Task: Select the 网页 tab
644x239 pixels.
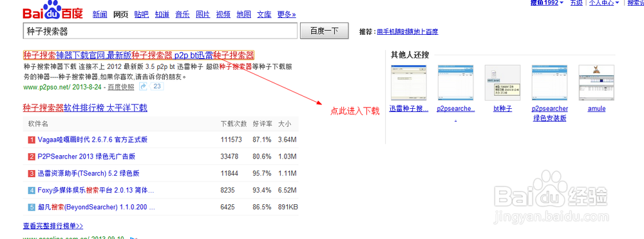Action: (x=121, y=14)
